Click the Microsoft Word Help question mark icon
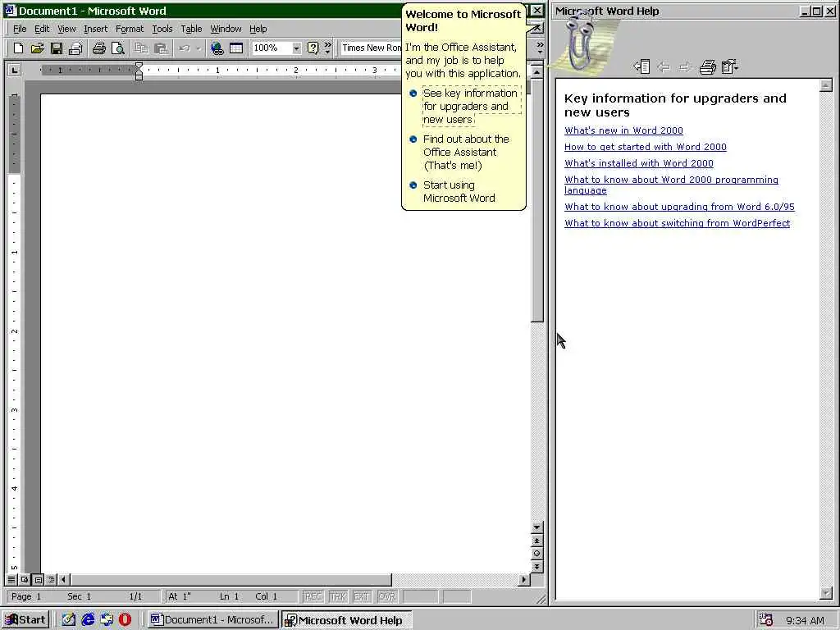Image resolution: width=840 pixels, height=630 pixels. pyautogui.click(x=313, y=48)
